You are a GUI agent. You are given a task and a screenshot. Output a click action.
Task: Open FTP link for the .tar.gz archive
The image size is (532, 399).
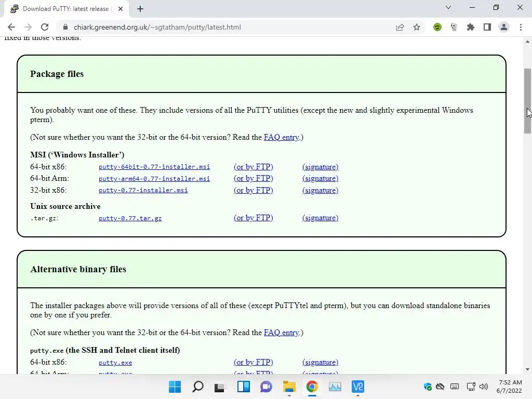(x=254, y=218)
